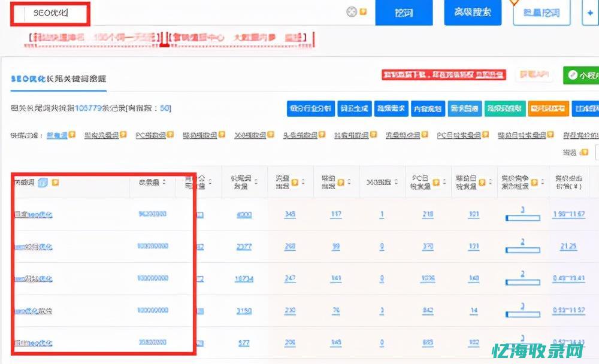This screenshot has height=364, width=599.
Task: Click the blue info icon beside 关键词 header
Action: click(x=43, y=181)
